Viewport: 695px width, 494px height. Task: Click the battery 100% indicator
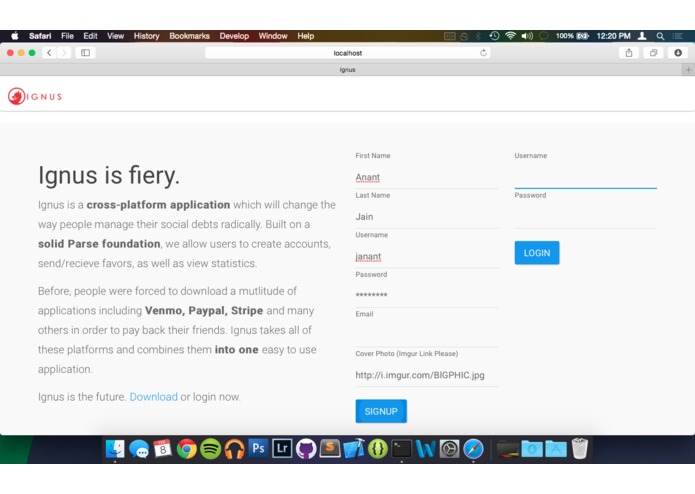[x=572, y=36]
